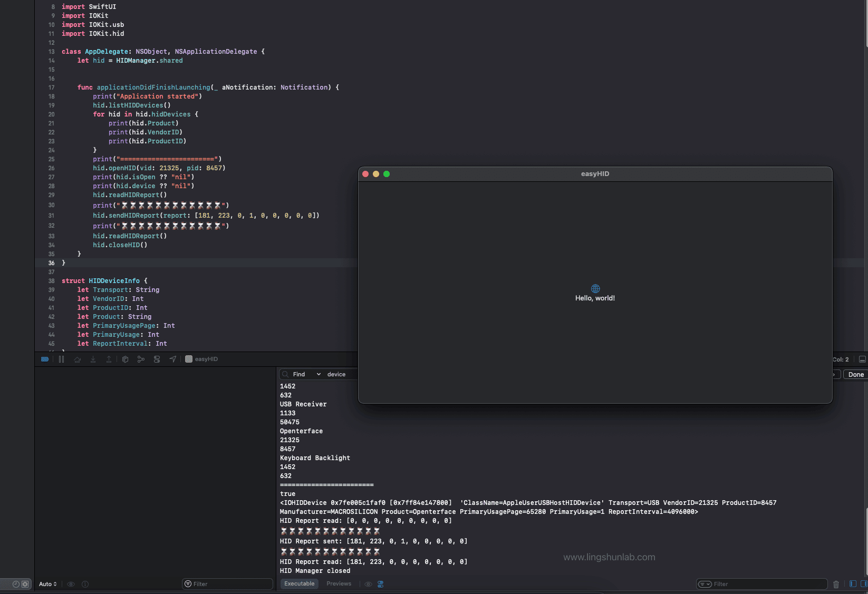The width and height of the screenshot is (868, 594).
Task: Open the Debug Memory Graph icon
Action: click(141, 359)
